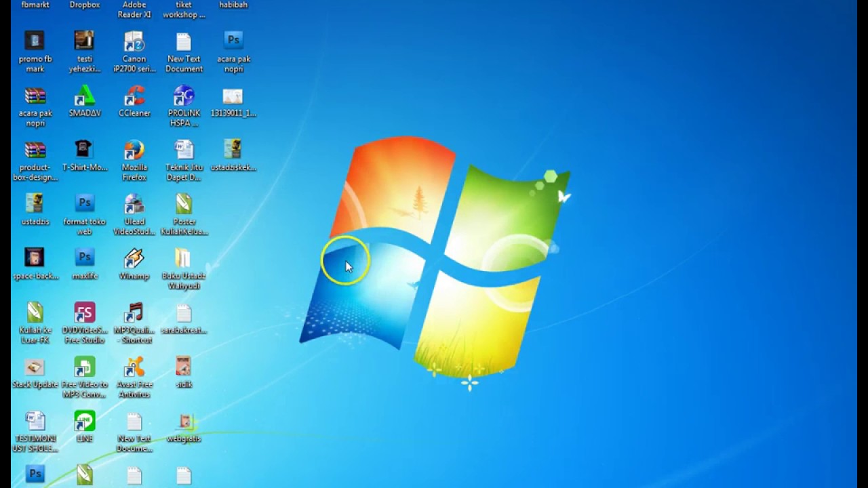This screenshot has height=488, width=868.
Task: Open Poster KuliahKelua CorelDRAW file
Action: [x=184, y=203]
